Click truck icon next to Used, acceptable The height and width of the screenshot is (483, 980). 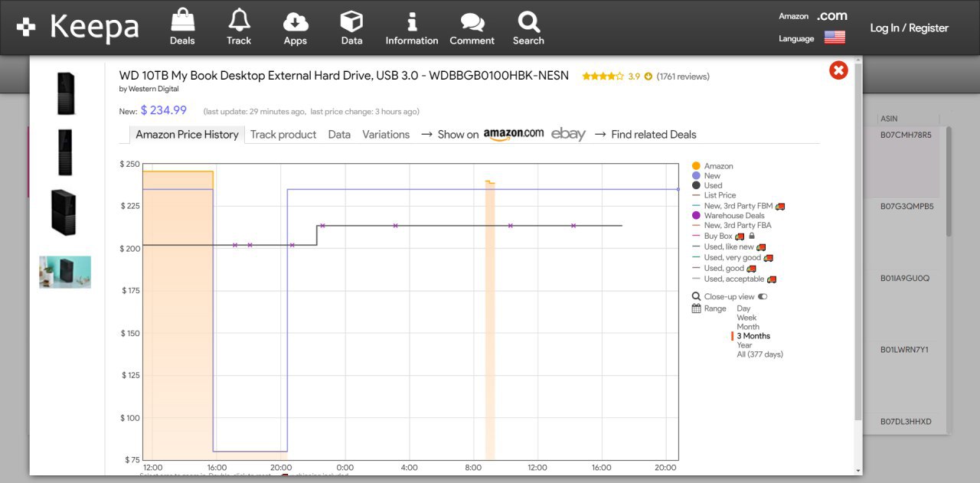pyautogui.click(x=772, y=279)
